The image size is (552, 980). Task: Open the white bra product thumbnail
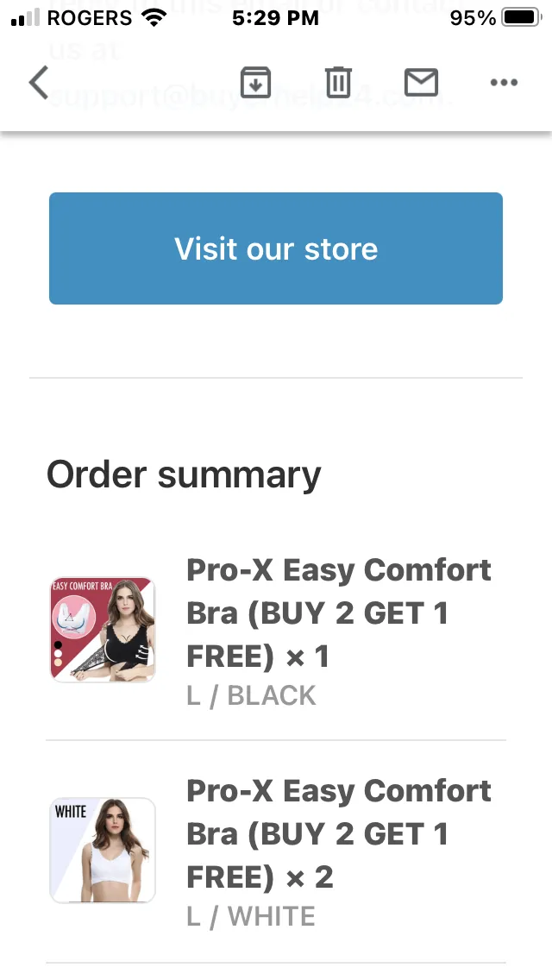click(103, 850)
